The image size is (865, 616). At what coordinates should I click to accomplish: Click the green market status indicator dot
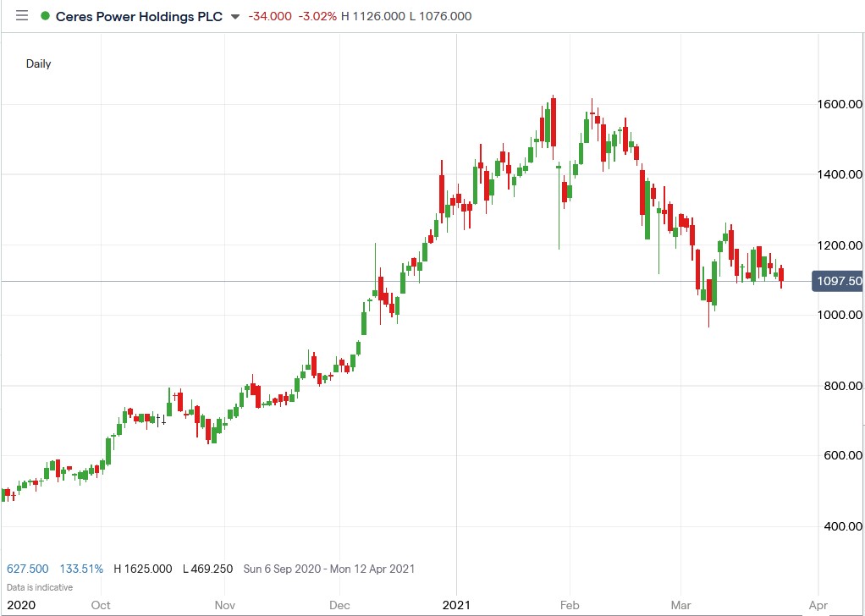pos(46,15)
